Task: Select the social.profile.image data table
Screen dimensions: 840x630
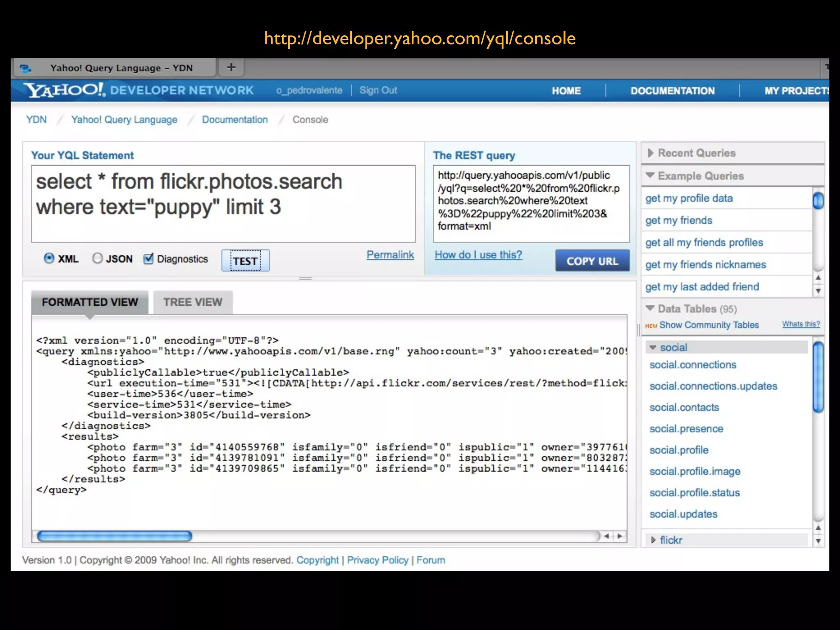Action: pos(695,471)
